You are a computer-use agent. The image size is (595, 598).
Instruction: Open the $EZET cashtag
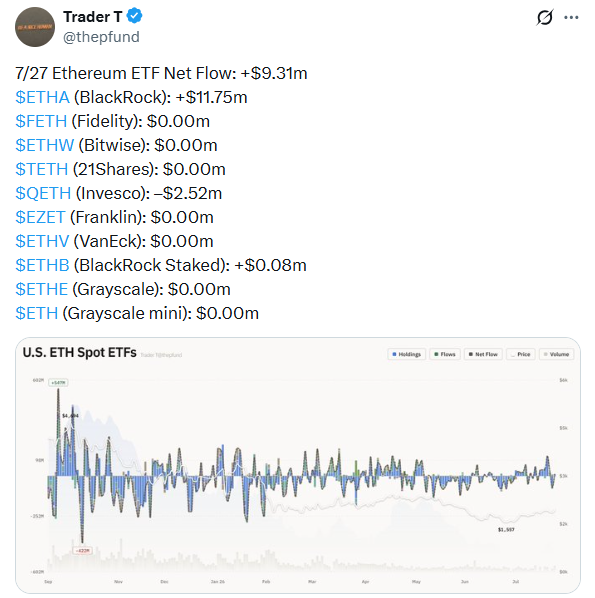click(x=40, y=217)
